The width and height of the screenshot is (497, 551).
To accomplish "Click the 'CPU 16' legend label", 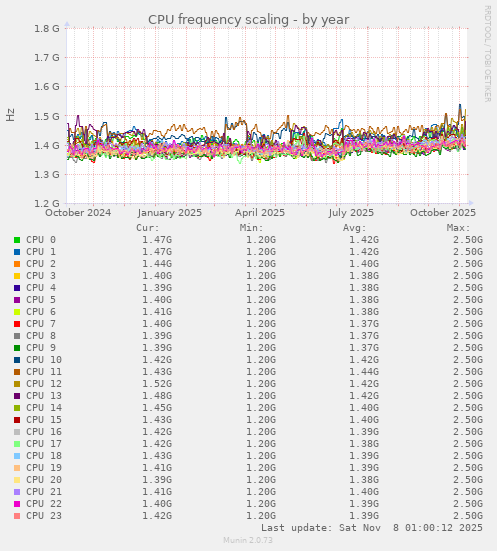I will [x=44, y=432].
